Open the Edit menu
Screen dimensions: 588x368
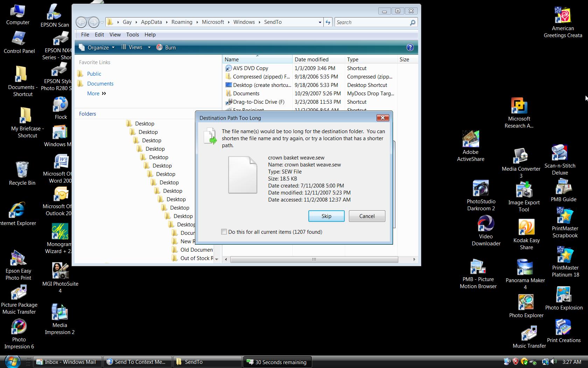pos(99,34)
